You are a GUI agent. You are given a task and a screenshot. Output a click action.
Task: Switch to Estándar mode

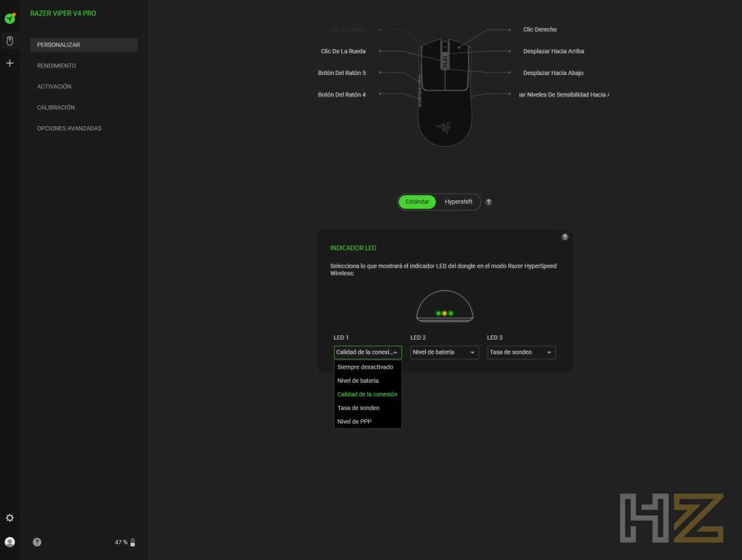[x=417, y=202]
